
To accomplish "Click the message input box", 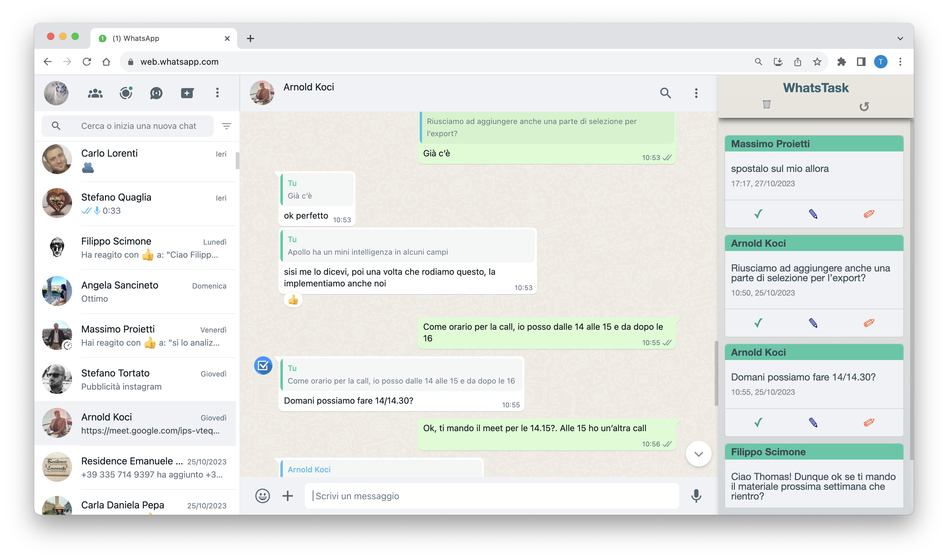I will click(491, 496).
